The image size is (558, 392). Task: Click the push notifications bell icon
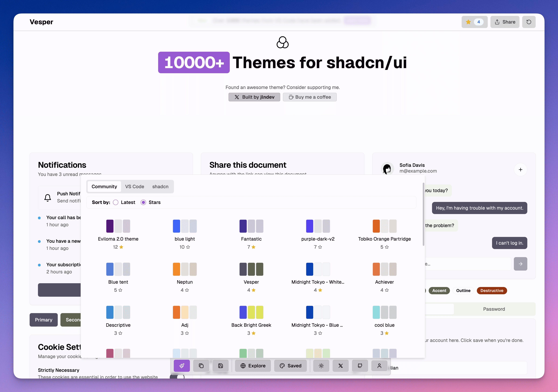pos(47,198)
